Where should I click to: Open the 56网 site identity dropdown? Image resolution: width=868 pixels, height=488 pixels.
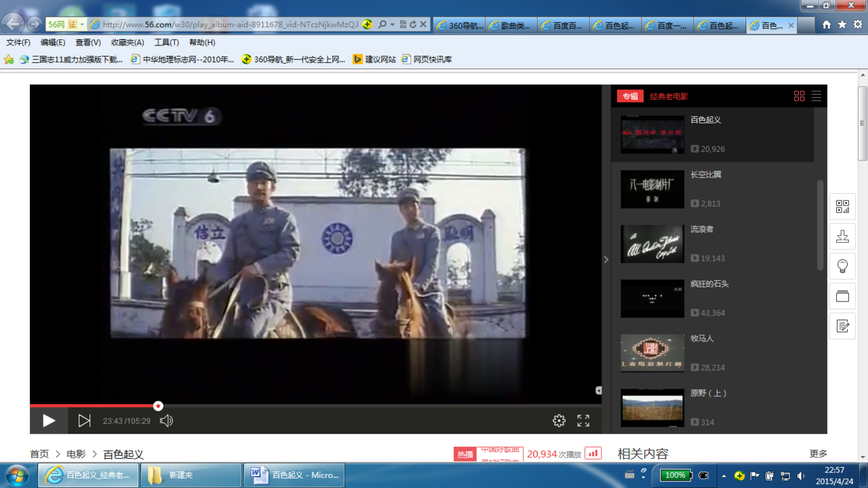click(x=66, y=24)
